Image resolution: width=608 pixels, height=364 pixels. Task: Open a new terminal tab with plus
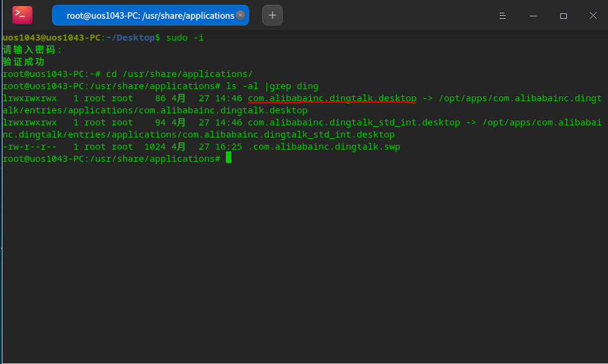[x=272, y=15]
